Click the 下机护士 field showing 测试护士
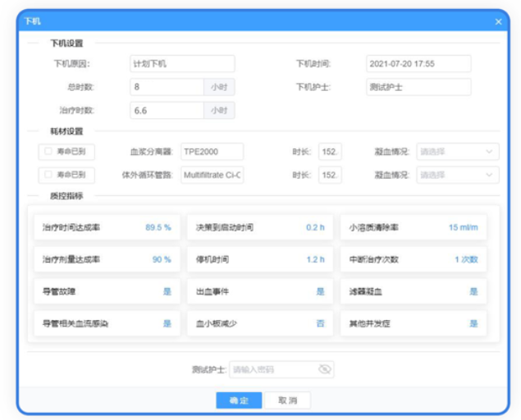521x420 pixels. (418, 87)
